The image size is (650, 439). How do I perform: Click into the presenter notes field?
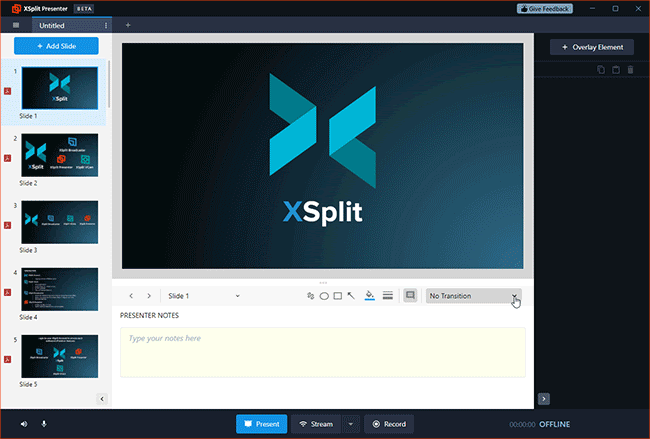[323, 352]
